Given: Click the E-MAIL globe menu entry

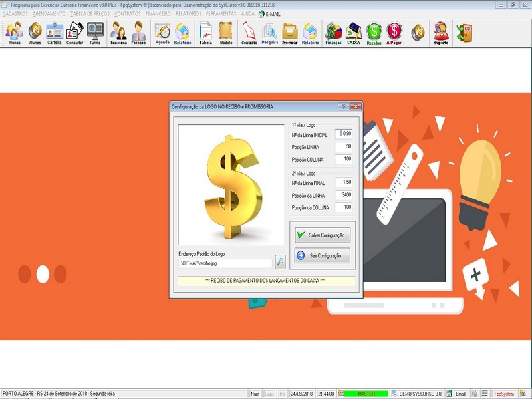Looking at the screenshot, I should point(269,14).
